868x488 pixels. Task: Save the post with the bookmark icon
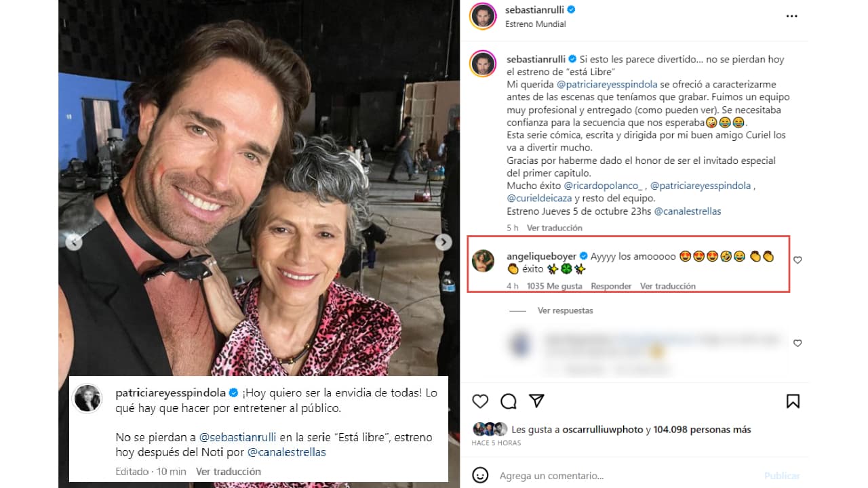(x=794, y=401)
